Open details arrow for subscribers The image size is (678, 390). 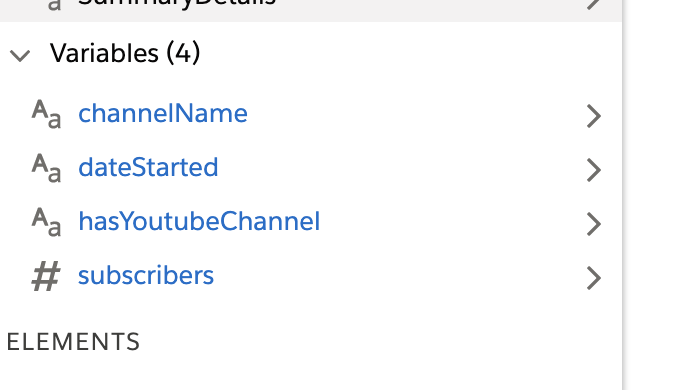tap(594, 278)
